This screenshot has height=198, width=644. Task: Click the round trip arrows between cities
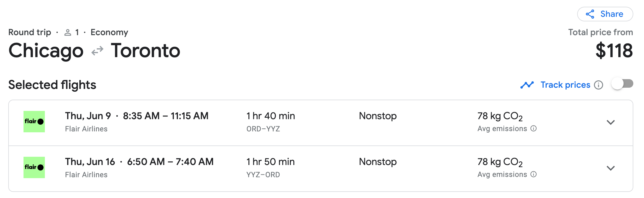click(x=97, y=51)
